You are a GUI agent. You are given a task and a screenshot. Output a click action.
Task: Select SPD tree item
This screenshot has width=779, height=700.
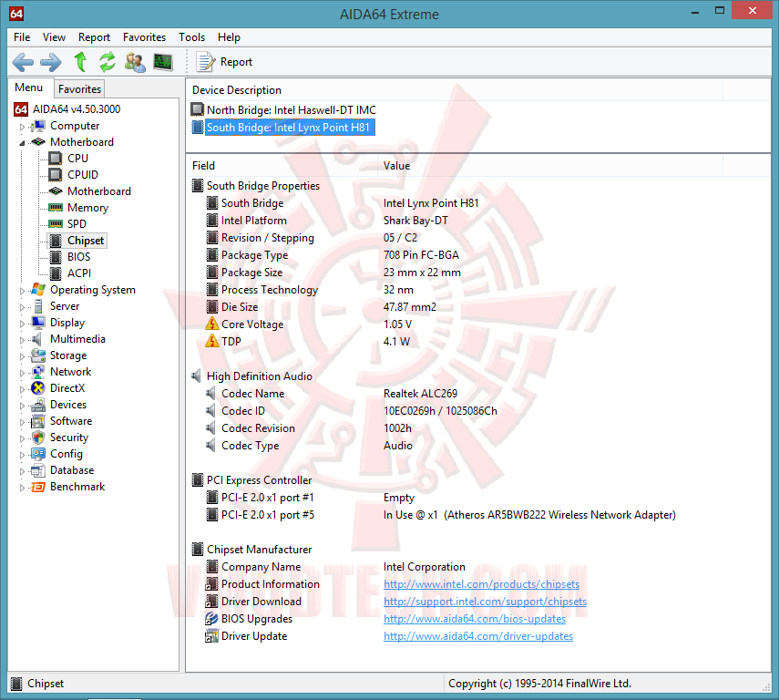(x=67, y=223)
